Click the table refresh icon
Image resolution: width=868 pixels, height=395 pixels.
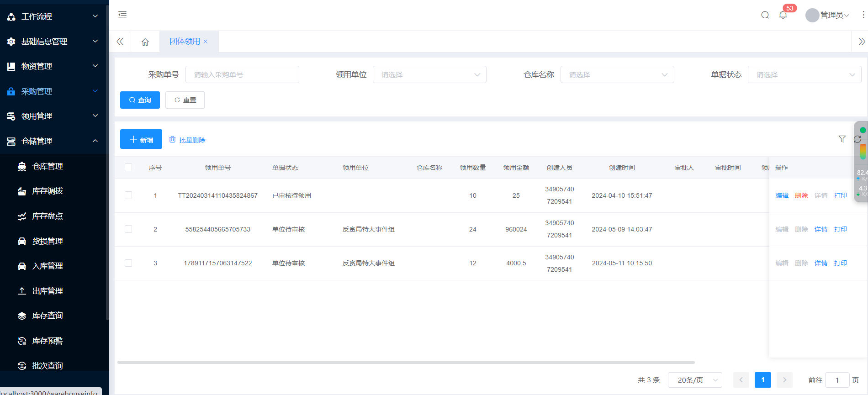(x=857, y=139)
